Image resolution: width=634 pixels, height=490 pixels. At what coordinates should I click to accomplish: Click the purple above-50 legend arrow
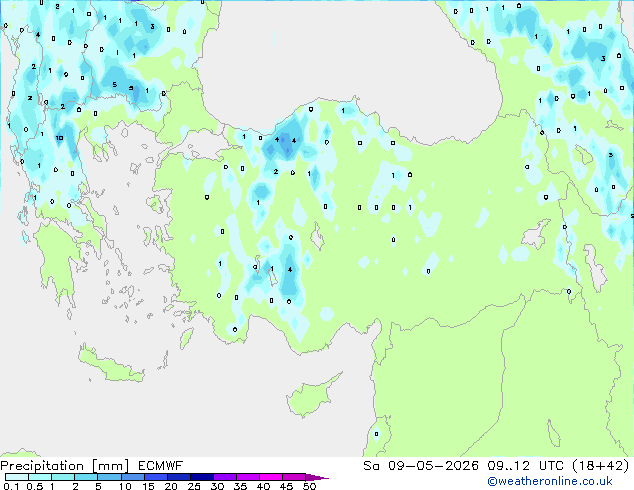[x=317, y=477]
